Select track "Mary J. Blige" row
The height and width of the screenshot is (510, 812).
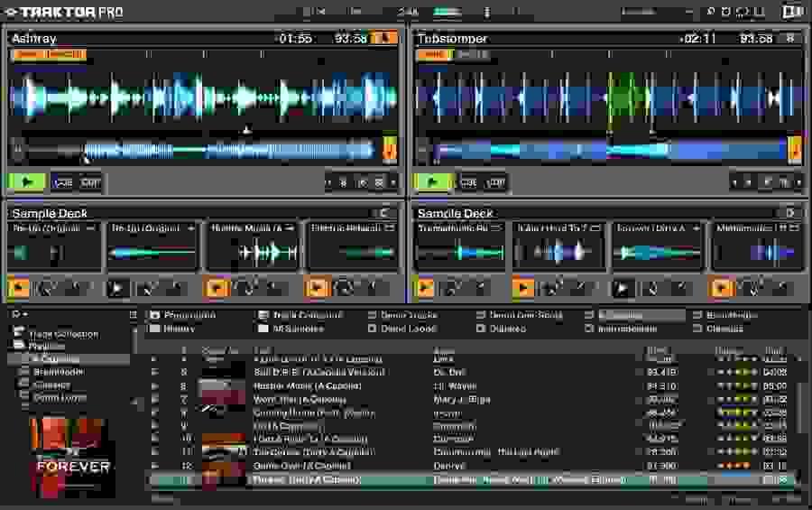(x=470, y=400)
